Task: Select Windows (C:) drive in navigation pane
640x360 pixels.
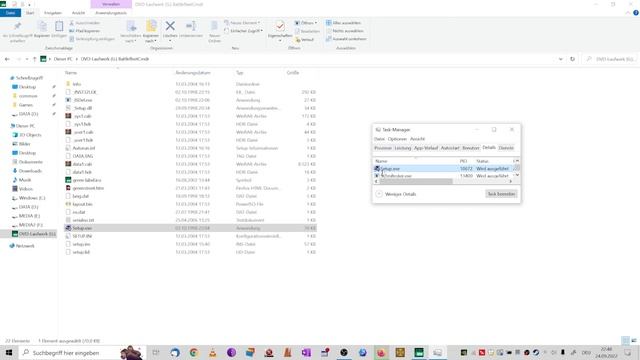Action: (x=32, y=198)
